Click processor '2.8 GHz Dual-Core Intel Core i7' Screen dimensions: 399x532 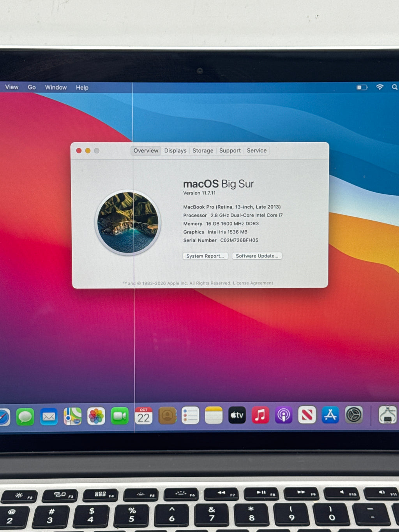[x=247, y=215]
